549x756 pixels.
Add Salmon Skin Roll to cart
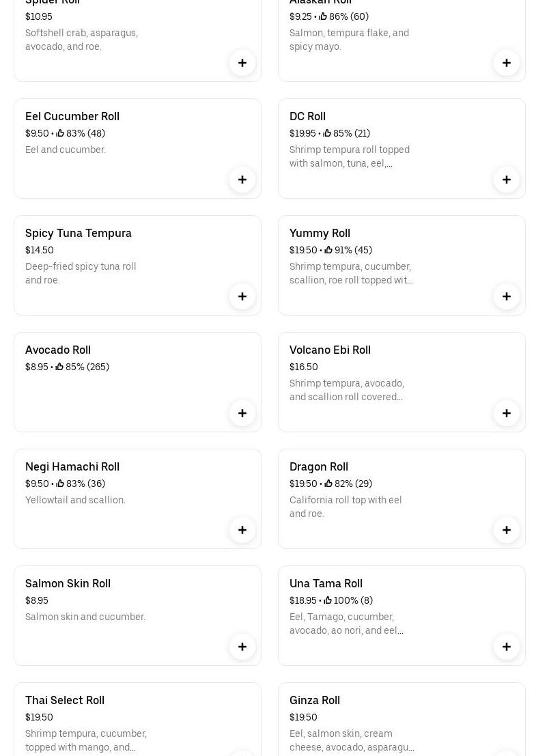242,647
